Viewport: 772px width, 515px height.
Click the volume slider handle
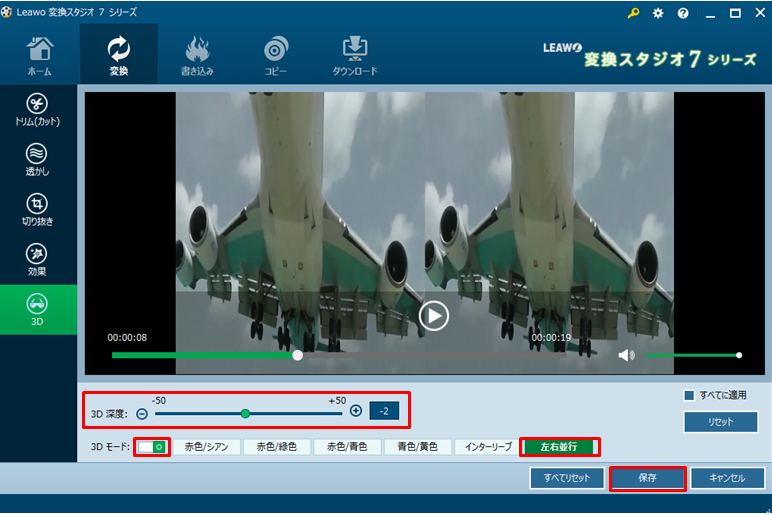[x=739, y=355]
